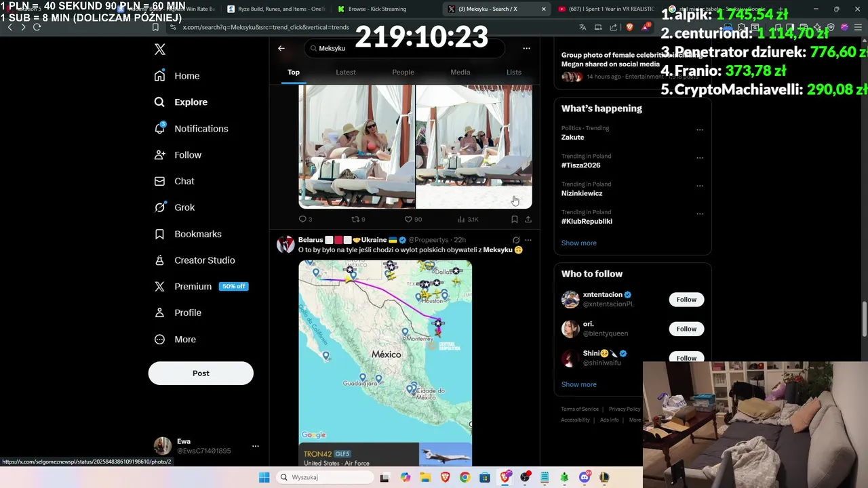Image resolution: width=868 pixels, height=488 pixels.
Task: Open Profile in the sidebar
Action: click(x=178, y=313)
